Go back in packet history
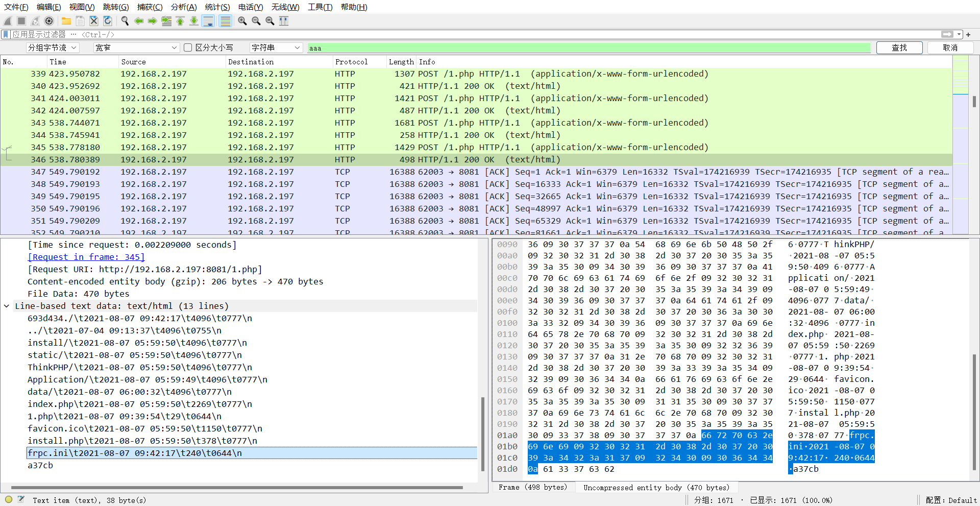980x506 pixels. click(139, 21)
